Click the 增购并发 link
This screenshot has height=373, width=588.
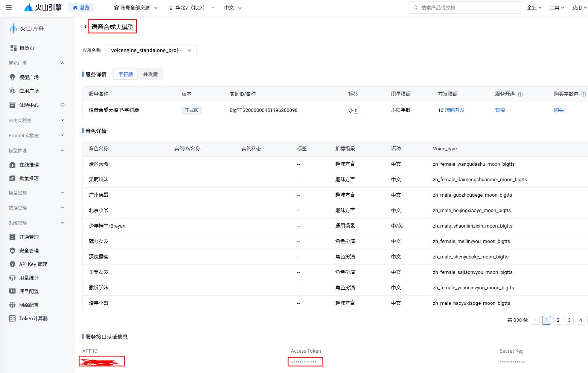point(455,110)
